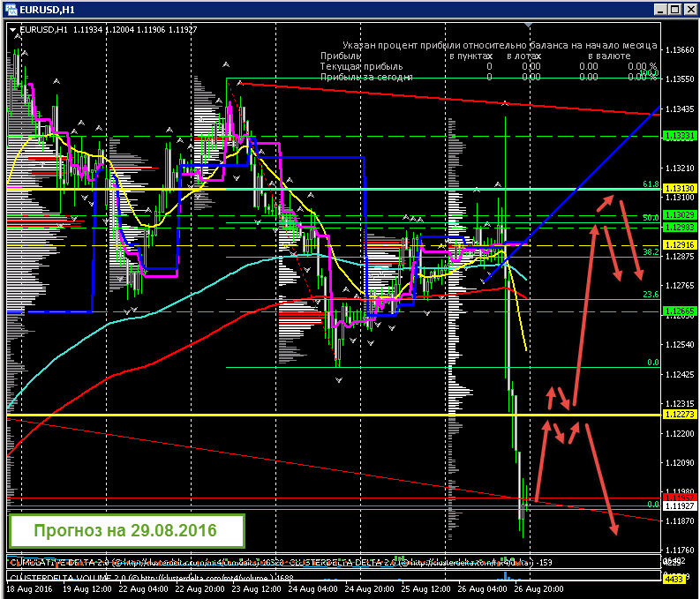Screen dimensions: 700x599
Task: Click the 23 Aug 12:00 time label
Action: click(257, 589)
